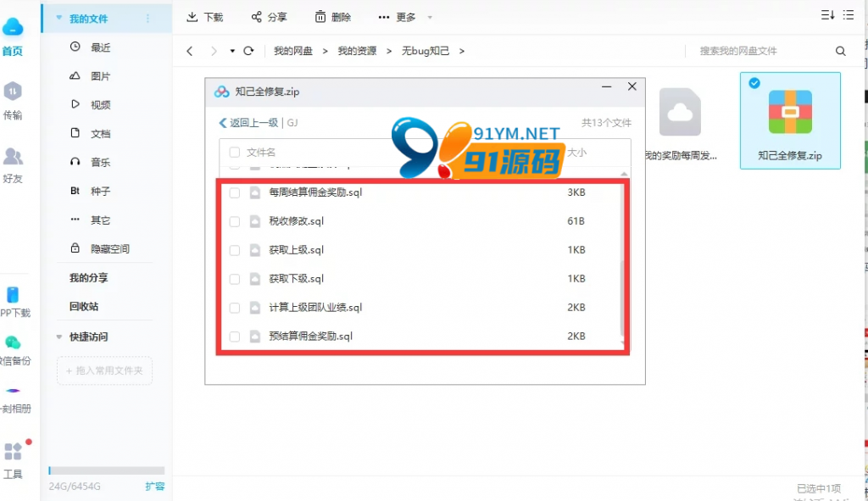Click file name 获取上级.sql
The width and height of the screenshot is (868, 501).
pyautogui.click(x=296, y=250)
